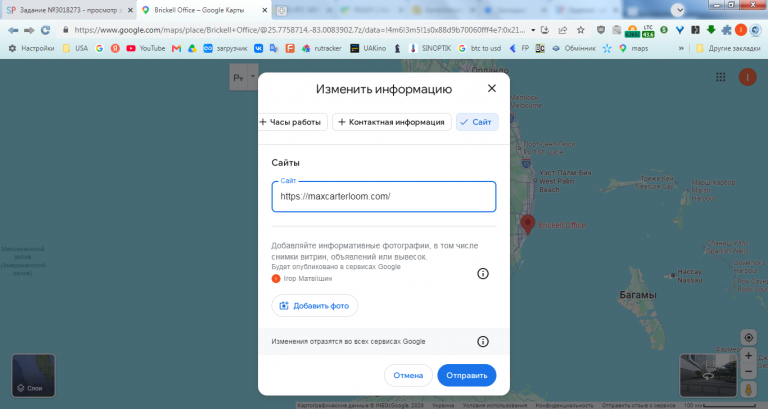
Task: Open the YouTube bookmark
Action: click(x=145, y=48)
